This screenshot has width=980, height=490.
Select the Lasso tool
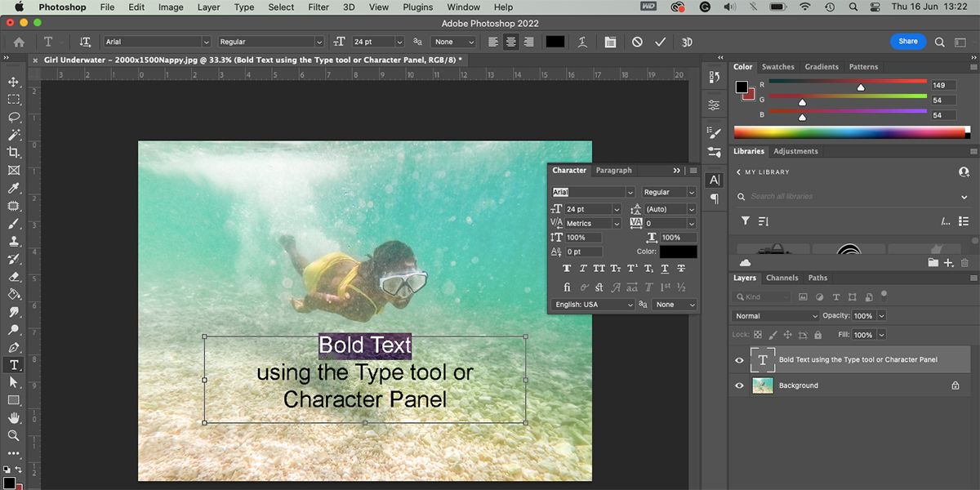[x=14, y=118]
